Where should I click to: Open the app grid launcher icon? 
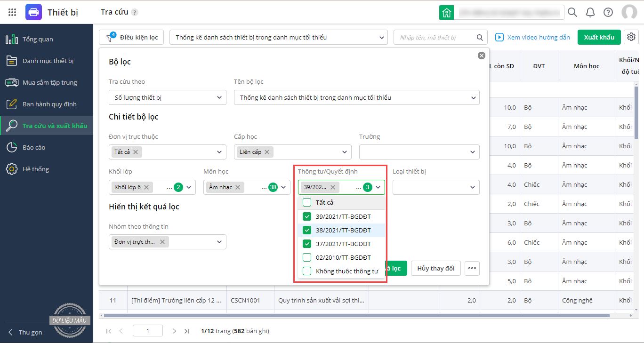click(13, 12)
